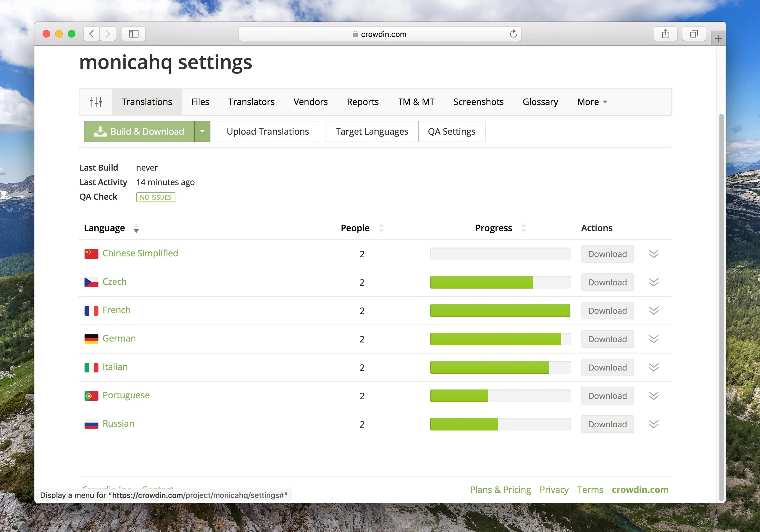Expand Chinese Simplified row actions chevron

pos(653,254)
